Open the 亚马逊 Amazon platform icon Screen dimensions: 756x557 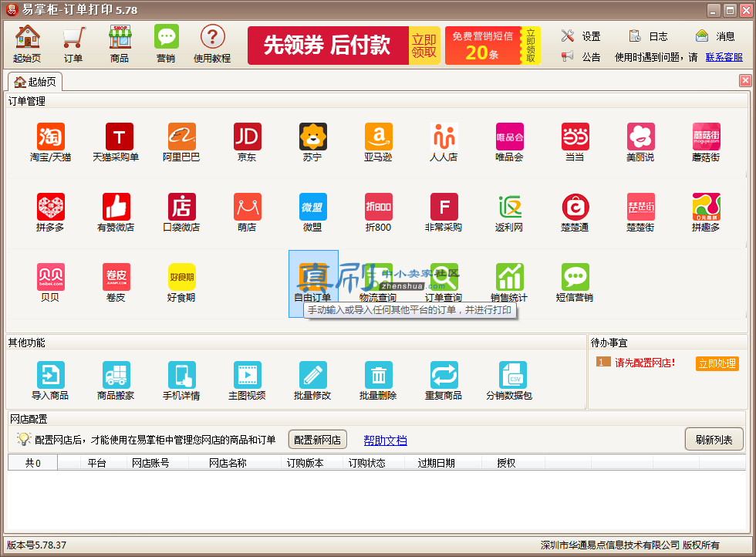coord(378,142)
